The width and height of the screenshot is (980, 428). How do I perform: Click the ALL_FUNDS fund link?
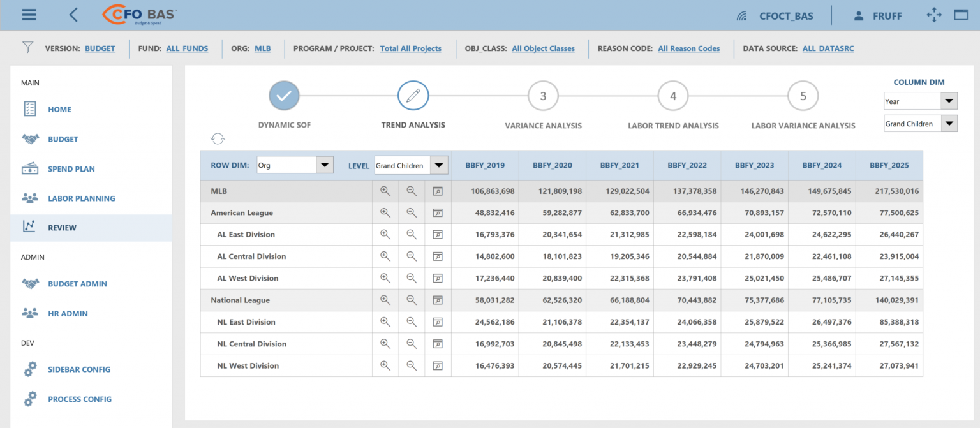pos(187,48)
